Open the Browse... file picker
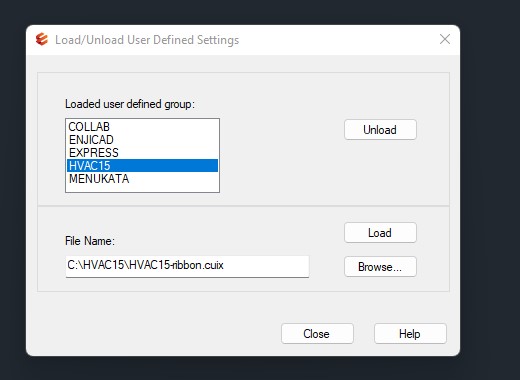 380,267
